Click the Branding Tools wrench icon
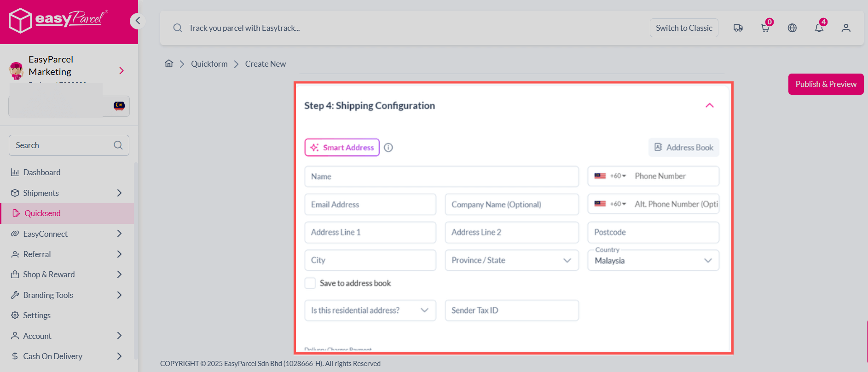The image size is (868, 372). pos(15,295)
